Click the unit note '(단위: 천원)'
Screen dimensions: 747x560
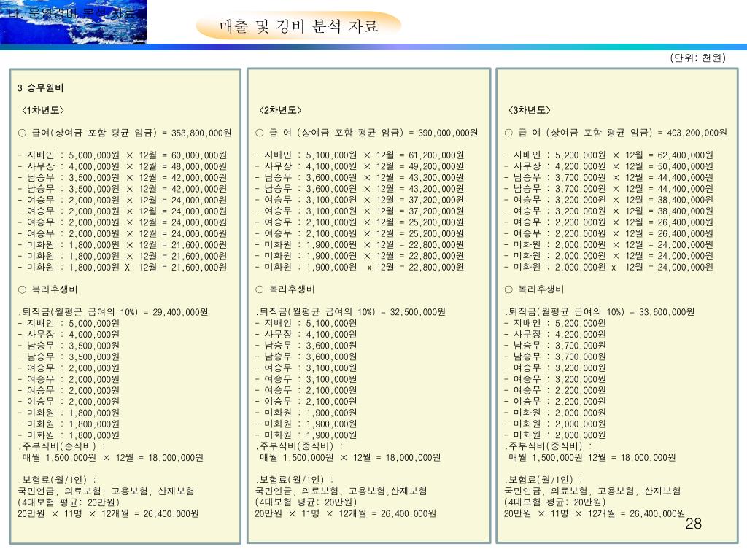click(697, 58)
